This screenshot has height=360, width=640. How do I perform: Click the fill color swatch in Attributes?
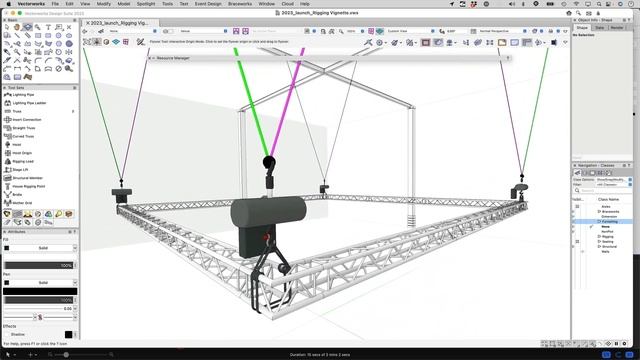tap(7, 248)
